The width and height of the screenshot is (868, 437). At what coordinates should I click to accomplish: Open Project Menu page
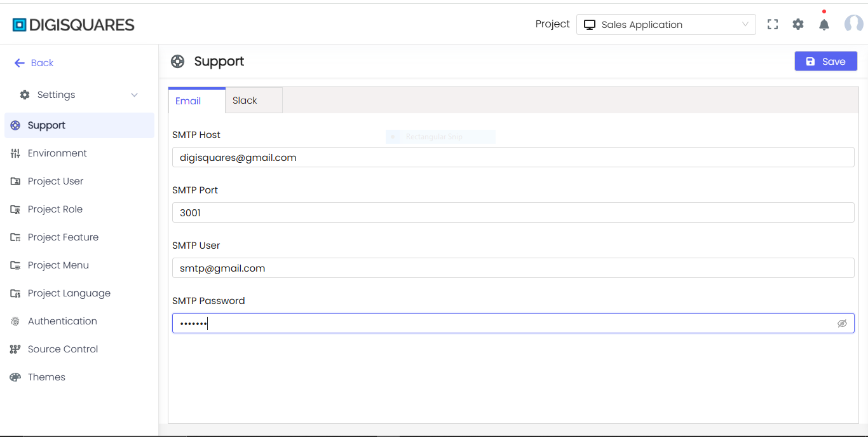click(x=58, y=265)
